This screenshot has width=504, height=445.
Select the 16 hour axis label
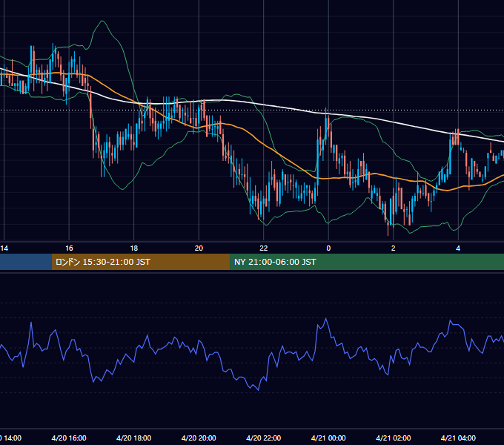click(69, 248)
